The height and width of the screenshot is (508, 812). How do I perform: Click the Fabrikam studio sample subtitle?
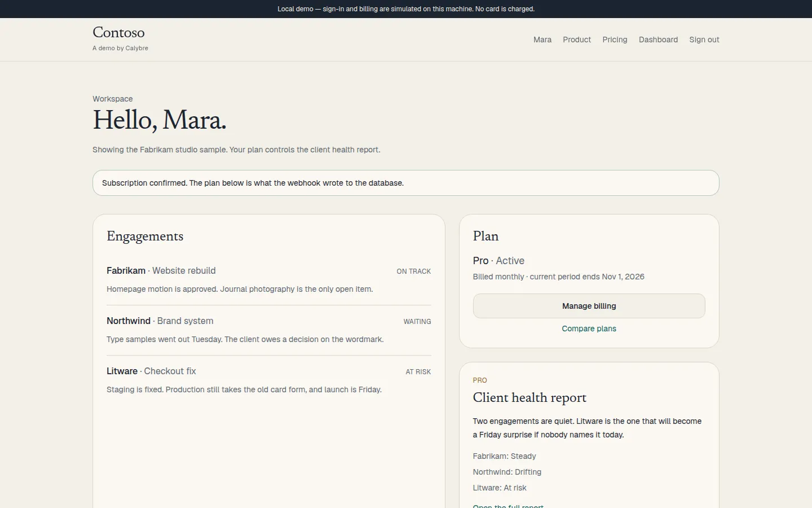tap(236, 150)
